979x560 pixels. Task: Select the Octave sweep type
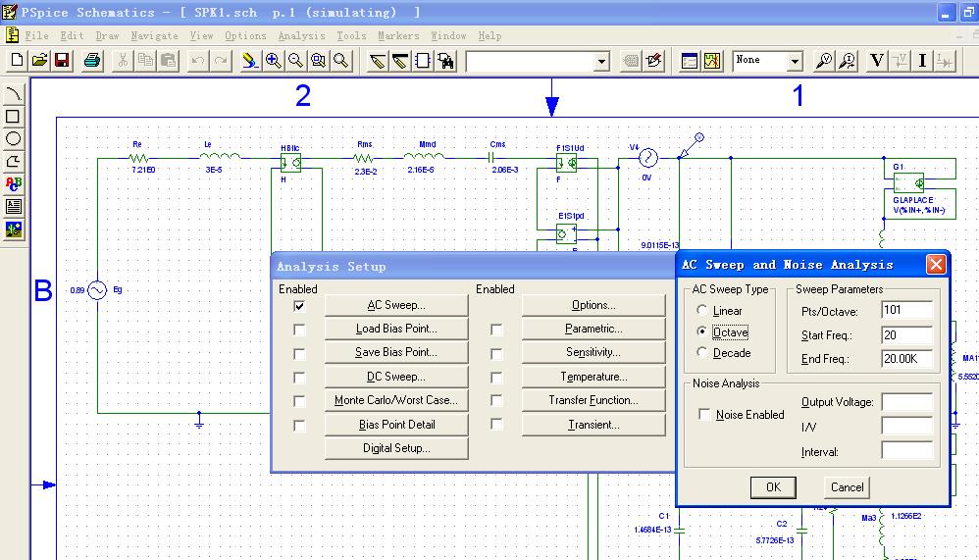point(701,331)
